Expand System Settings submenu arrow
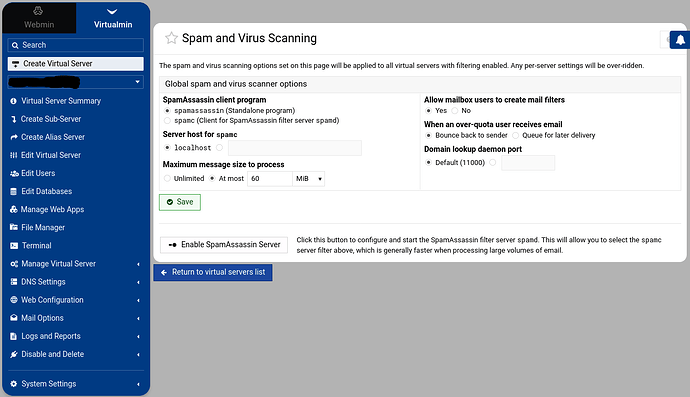The height and width of the screenshot is (397, 690). tap(138, 384)
